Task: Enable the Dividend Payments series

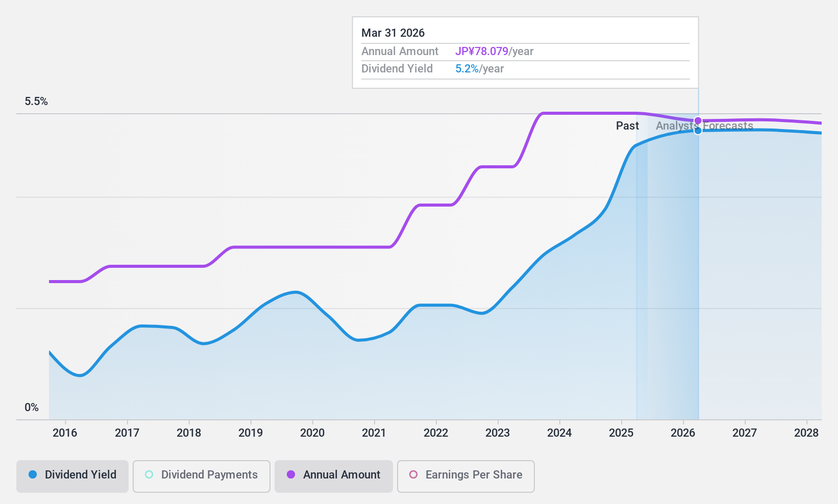Action: coord(202,476)
